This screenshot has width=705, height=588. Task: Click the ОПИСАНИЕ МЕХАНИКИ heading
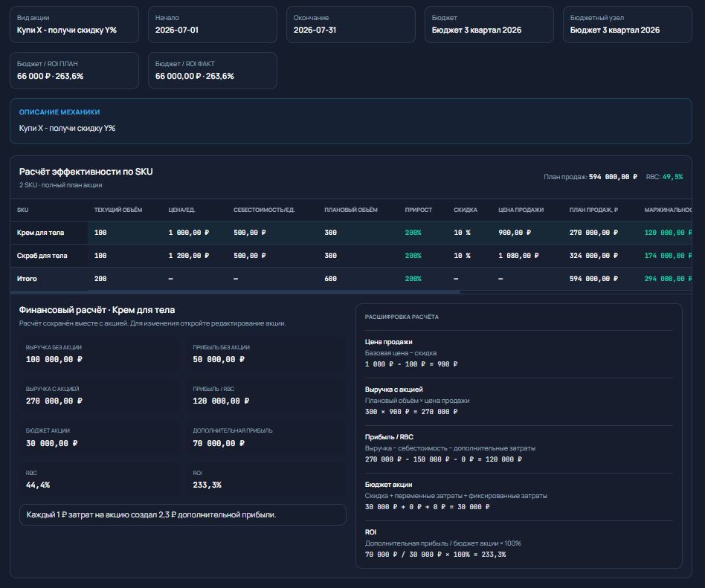(x=59, y=112)
